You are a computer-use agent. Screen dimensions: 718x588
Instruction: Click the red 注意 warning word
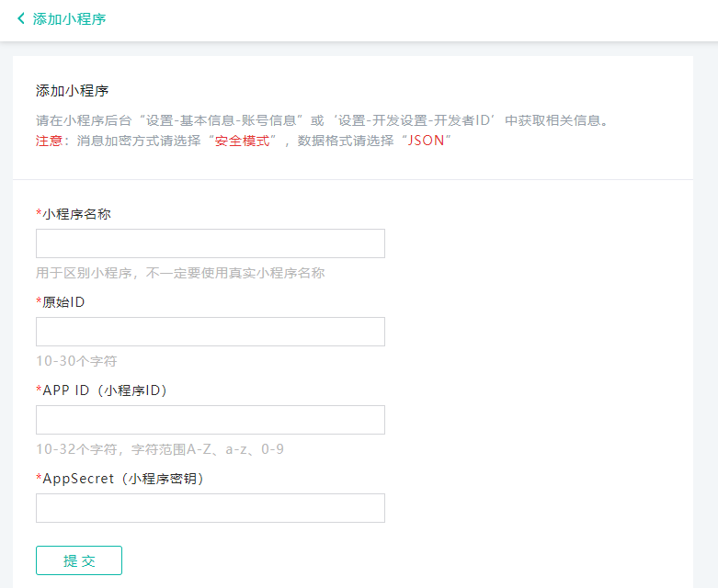(x=49, y=141)
